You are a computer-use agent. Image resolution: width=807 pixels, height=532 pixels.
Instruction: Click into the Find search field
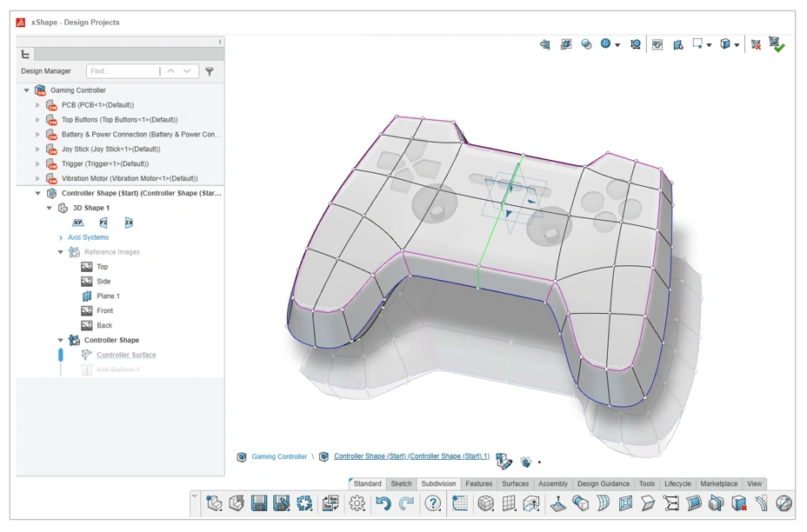tap(123, 71)
